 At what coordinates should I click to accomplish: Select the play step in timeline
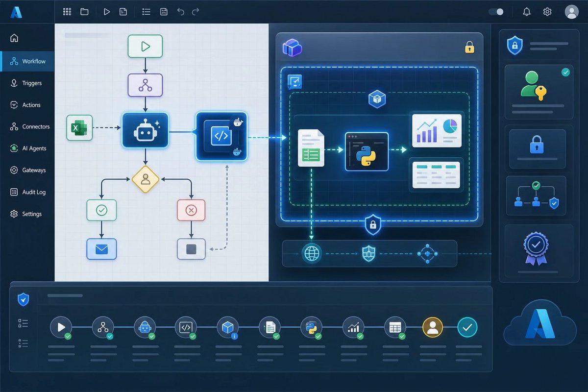(x=61, y=327)
